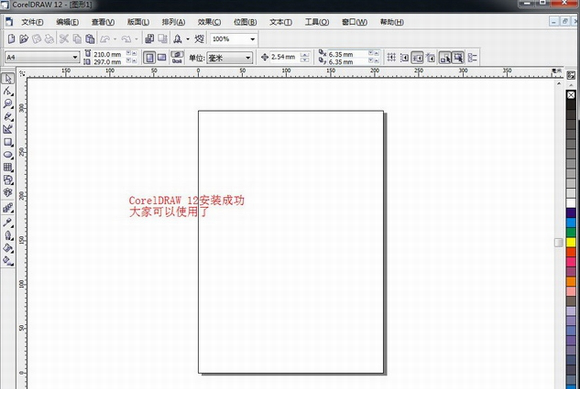This screenshot has width=580, height=404.
Task: Click the Paste clipboard icon
Action: coord(90,38)
